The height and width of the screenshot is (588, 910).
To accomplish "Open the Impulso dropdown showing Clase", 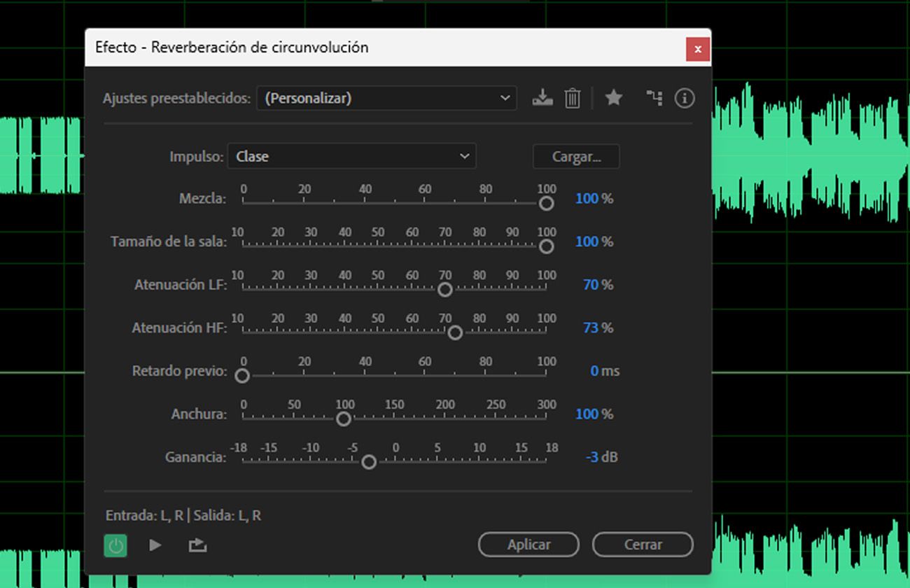I will (352, 156).
